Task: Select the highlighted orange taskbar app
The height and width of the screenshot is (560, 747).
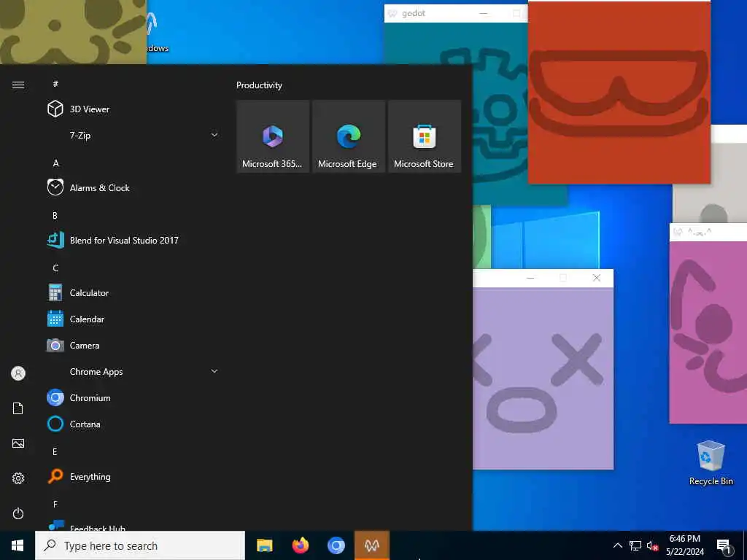Action: (372, 545)
